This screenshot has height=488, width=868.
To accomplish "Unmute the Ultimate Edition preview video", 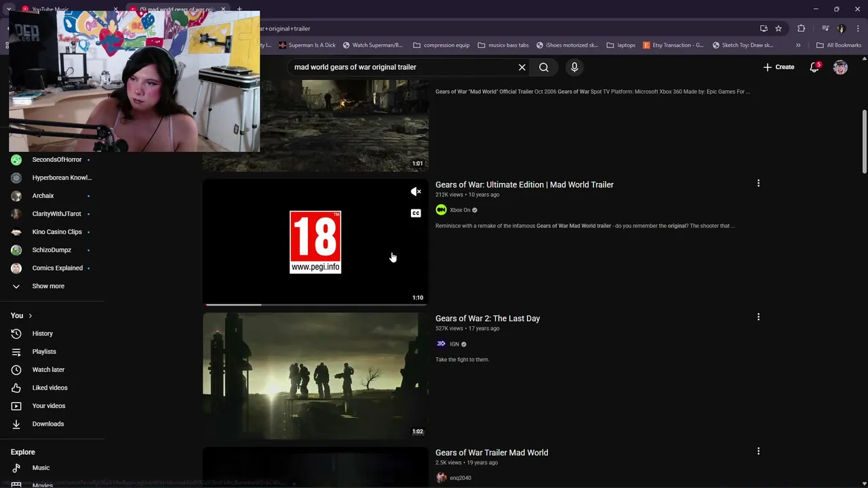I will (416, 192).
